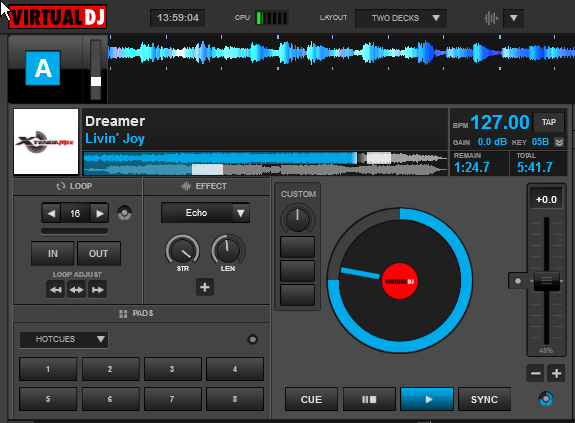Open the LOOP panel header
Screen dimensions: 575x423
[x=77, y=186]
